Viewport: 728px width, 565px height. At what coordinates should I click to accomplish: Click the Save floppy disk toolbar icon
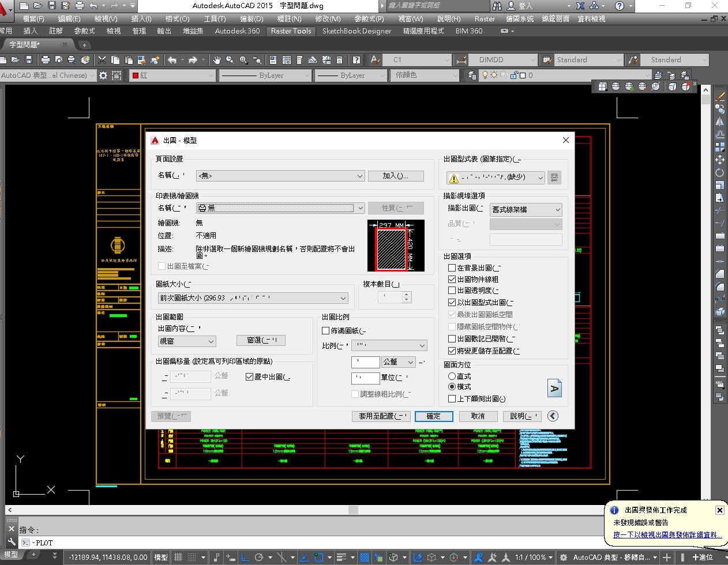coord(29,59)
